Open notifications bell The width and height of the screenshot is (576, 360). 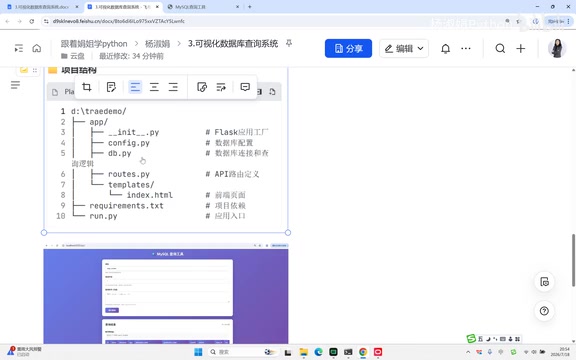(445, 48)
